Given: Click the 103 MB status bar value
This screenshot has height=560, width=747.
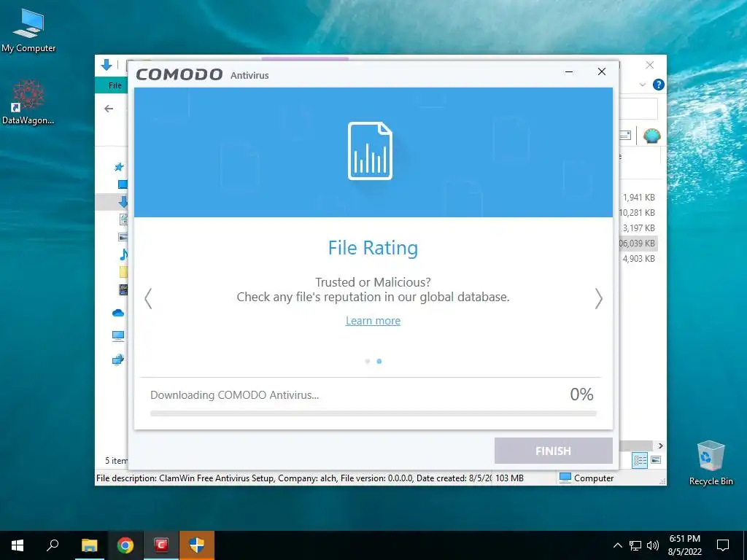Looking at the screenshot, I should click(x=509, y=478).
